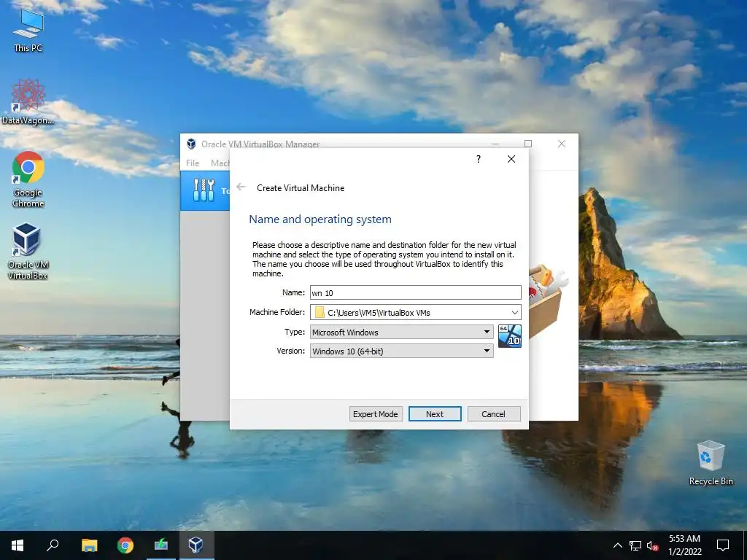747x560 pixels.
Task: Open Oracle VM VirtualBox desktop shortcut
Action: pyautogui.click(x=28, y=252)
